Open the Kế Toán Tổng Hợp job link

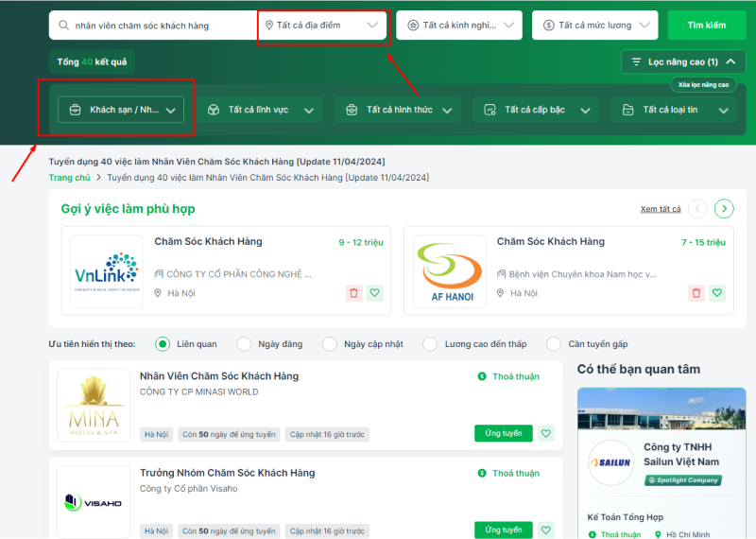626,517
